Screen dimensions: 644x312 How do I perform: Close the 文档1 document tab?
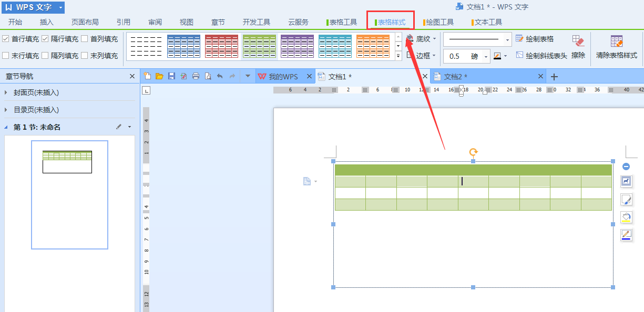tap(424, 77)
